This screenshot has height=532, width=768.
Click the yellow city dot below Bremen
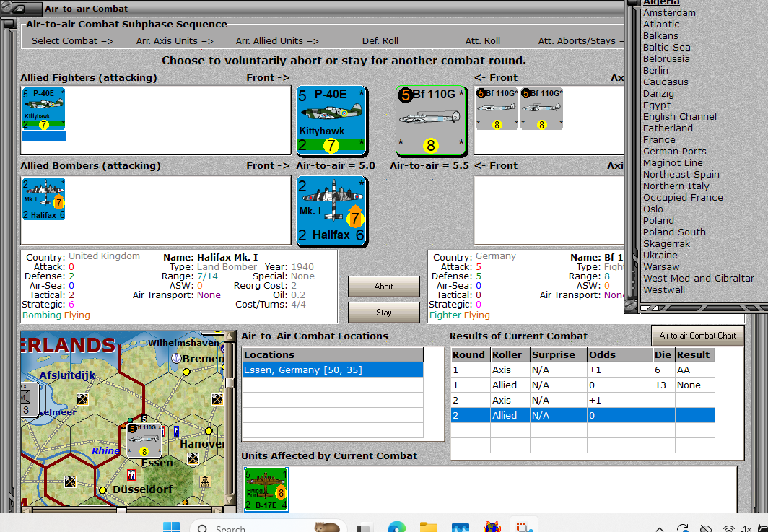186,372
